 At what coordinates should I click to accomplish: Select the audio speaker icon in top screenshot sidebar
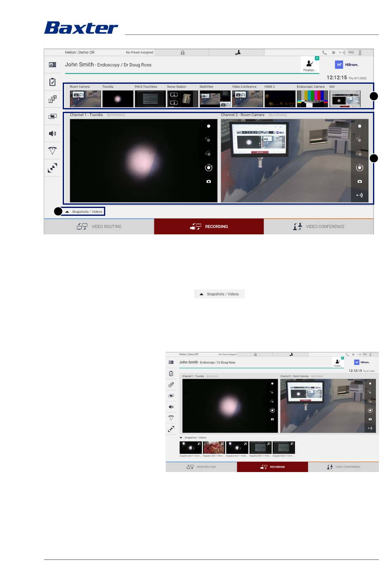(x=52, y=134)
